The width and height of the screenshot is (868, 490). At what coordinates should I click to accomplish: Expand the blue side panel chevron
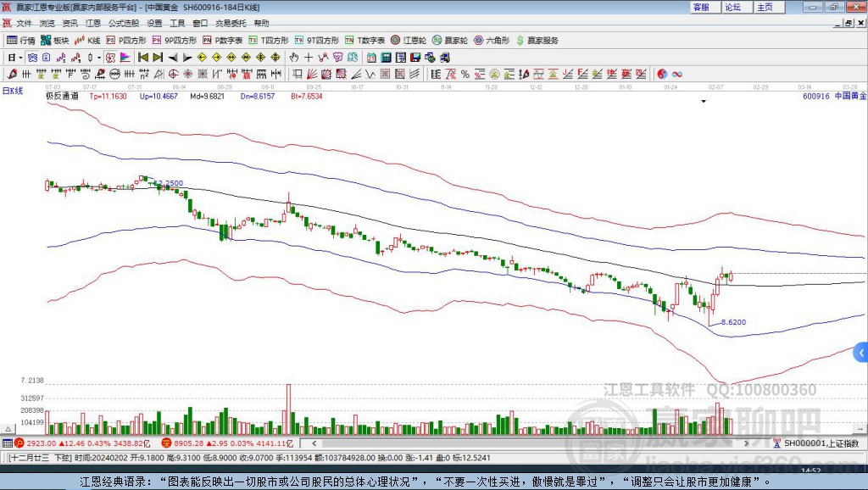[x=861, y=353]
